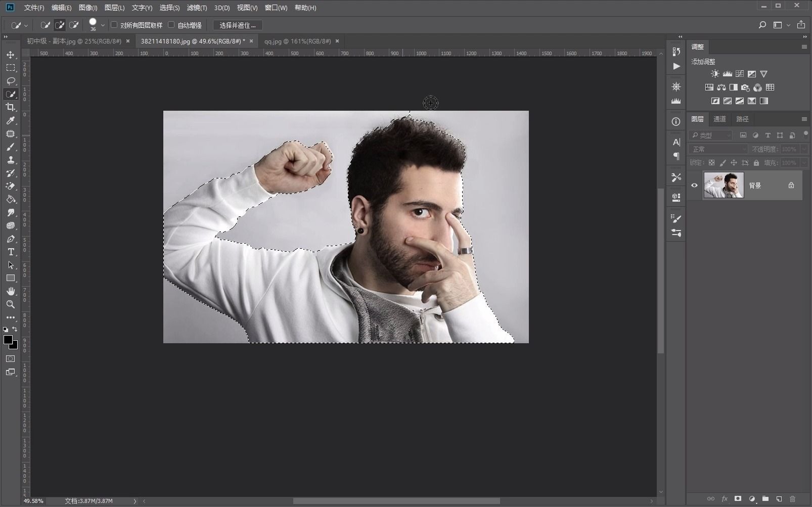Click the zoom percentage field 49.58%
This screenshot has width=812, height=507.
(x=34, y=501)
